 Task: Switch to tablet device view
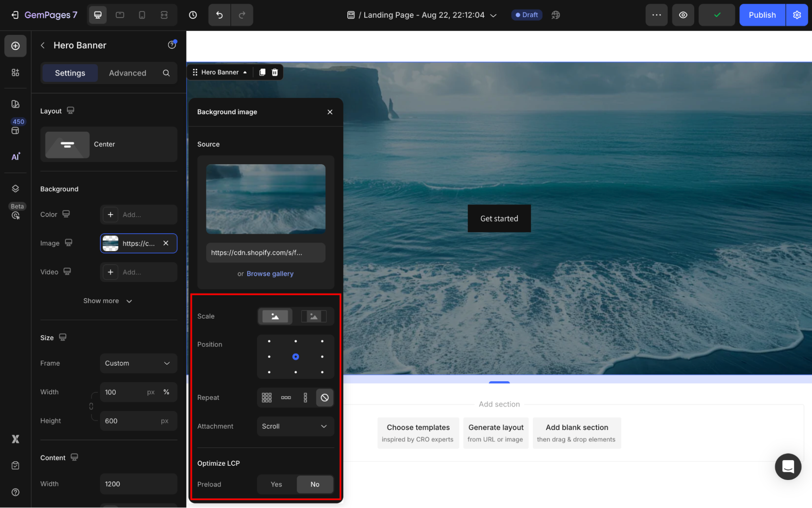[120, 15]
